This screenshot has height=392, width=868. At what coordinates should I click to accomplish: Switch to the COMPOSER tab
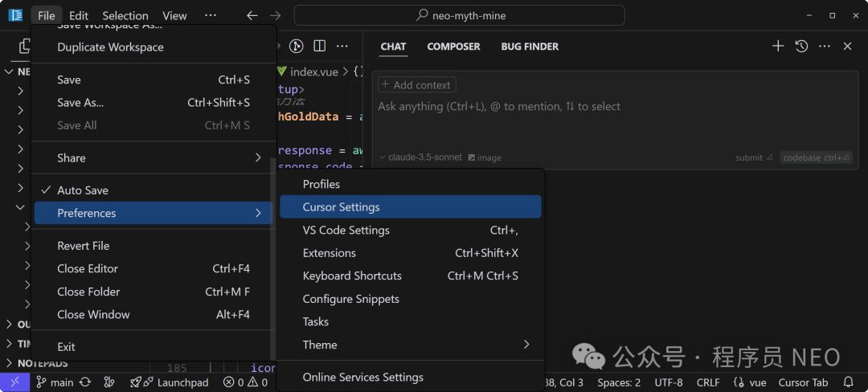point(453,47)
